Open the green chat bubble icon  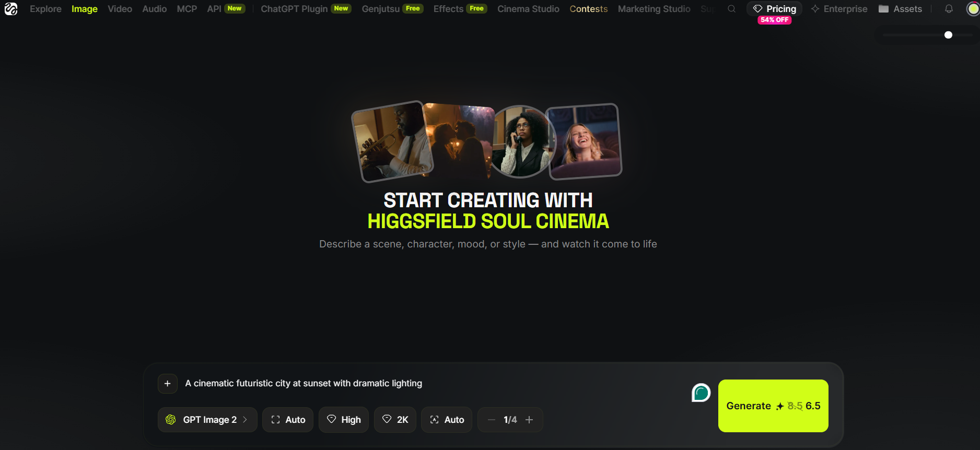coord(701,393)
